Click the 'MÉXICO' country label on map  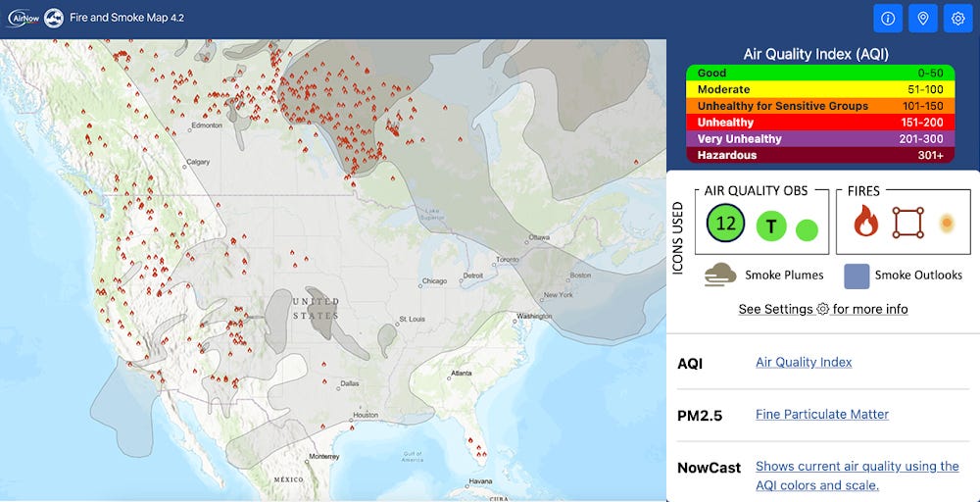pos(288,479)
